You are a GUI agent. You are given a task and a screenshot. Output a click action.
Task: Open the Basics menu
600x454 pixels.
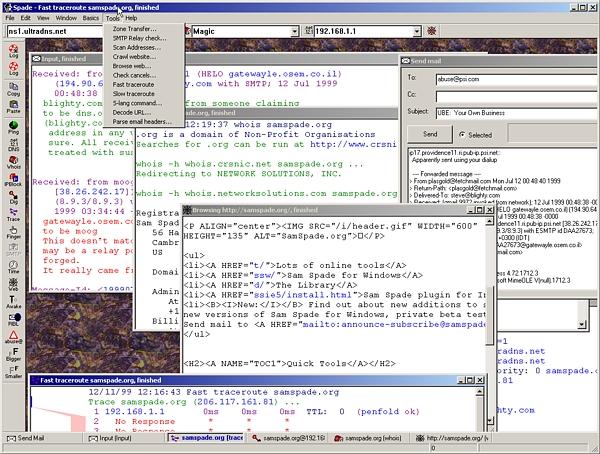91,18
